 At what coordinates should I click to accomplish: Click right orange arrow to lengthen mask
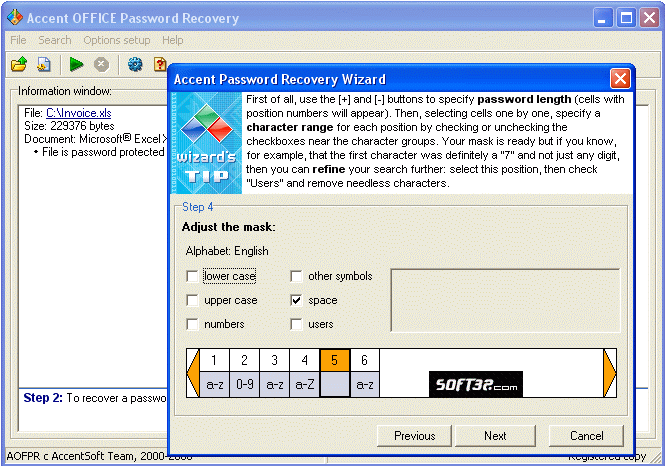pos(610,373)
